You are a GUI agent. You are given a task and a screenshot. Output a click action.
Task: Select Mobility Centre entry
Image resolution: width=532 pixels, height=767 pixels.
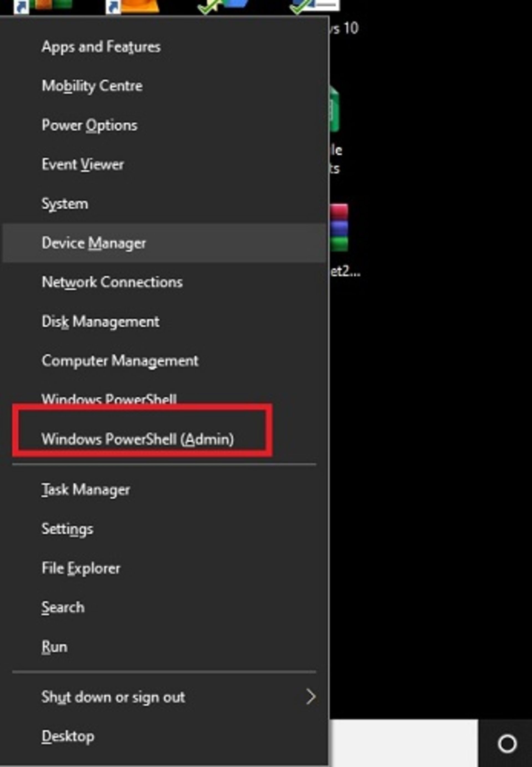(164, 86)
